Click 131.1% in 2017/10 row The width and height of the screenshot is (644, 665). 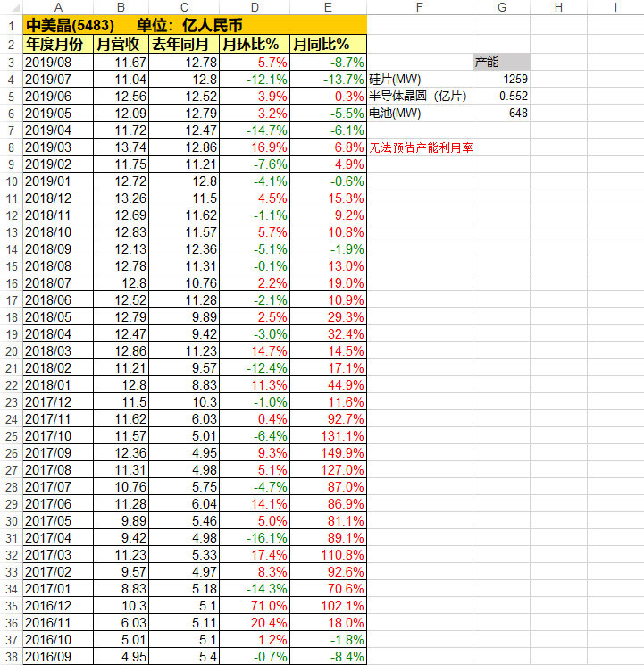328,436
